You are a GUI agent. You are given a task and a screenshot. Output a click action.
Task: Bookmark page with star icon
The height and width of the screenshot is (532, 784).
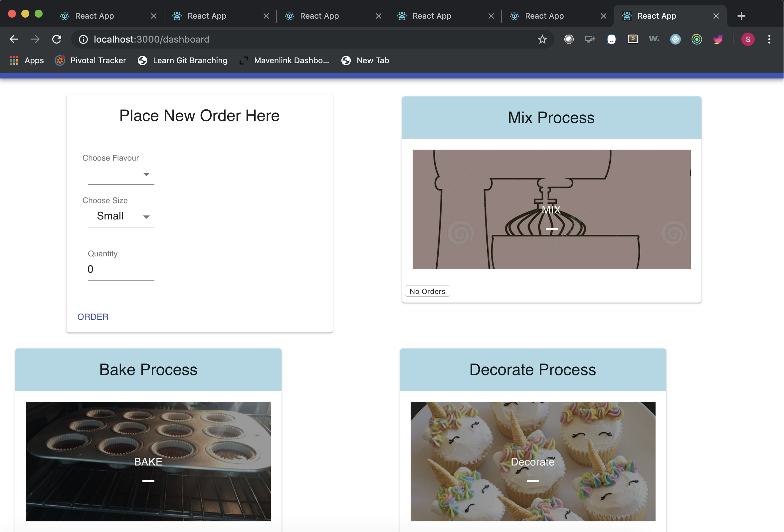click(x=542, y=40)
